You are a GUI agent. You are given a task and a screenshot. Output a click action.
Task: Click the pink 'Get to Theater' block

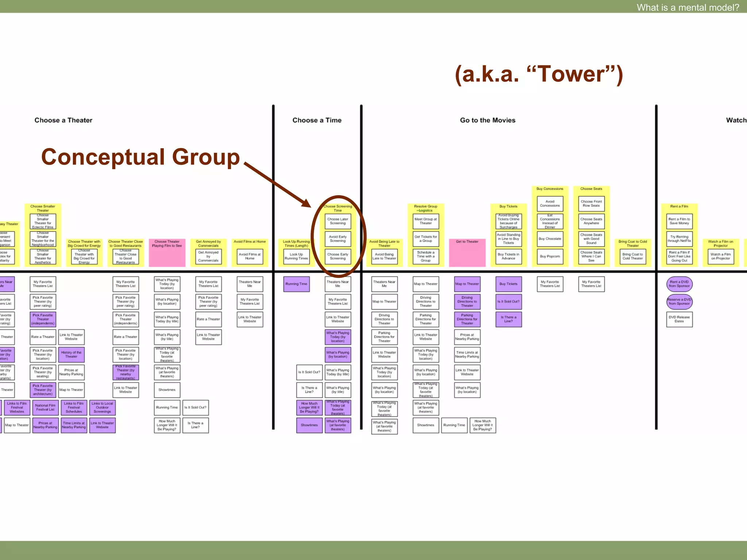click(467, 253)
